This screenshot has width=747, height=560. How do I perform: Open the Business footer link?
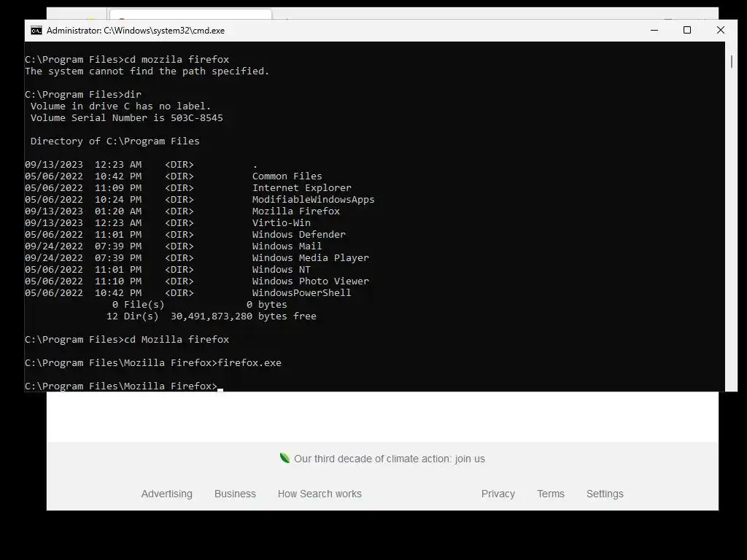point(235,494)
